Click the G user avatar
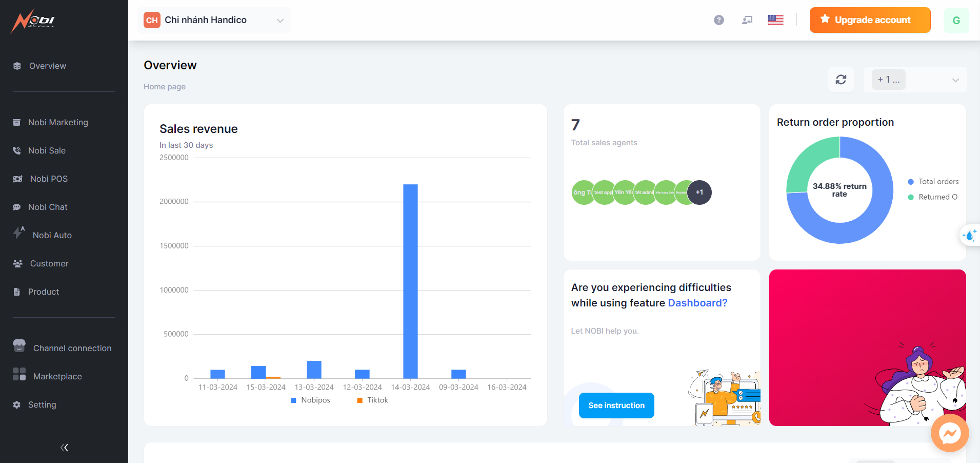Screen dimensions: 980x463 click(956, 21)
